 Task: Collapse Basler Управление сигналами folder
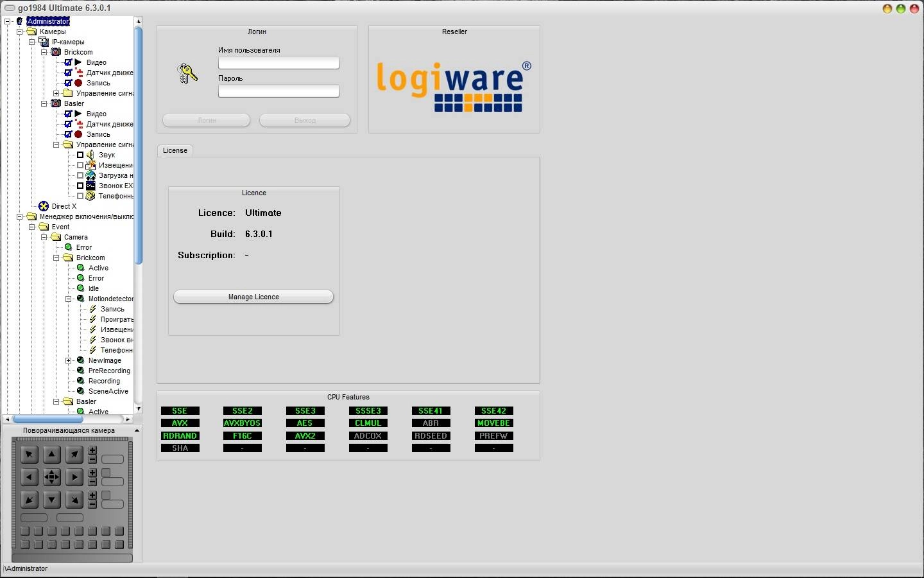(x=56, y=144)
